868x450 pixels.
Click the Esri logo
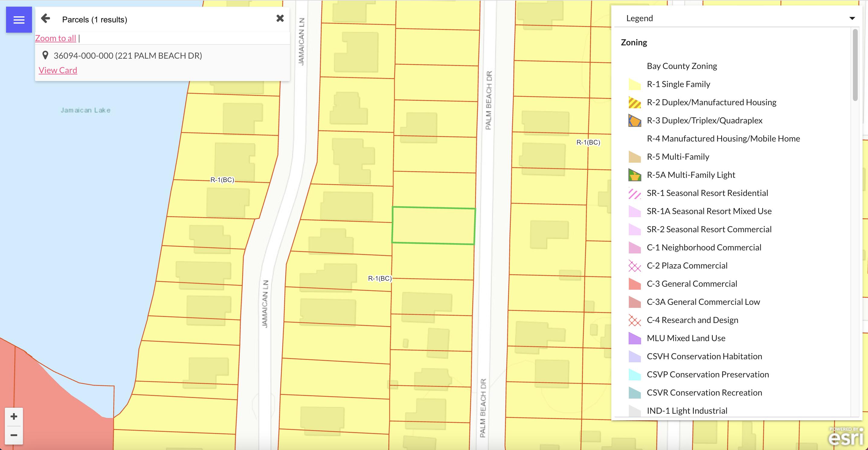tap(845, 436)
